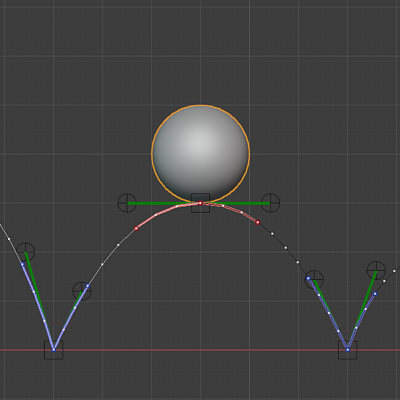Select the red motion path point left of the sphere

[x=136, y=228]
